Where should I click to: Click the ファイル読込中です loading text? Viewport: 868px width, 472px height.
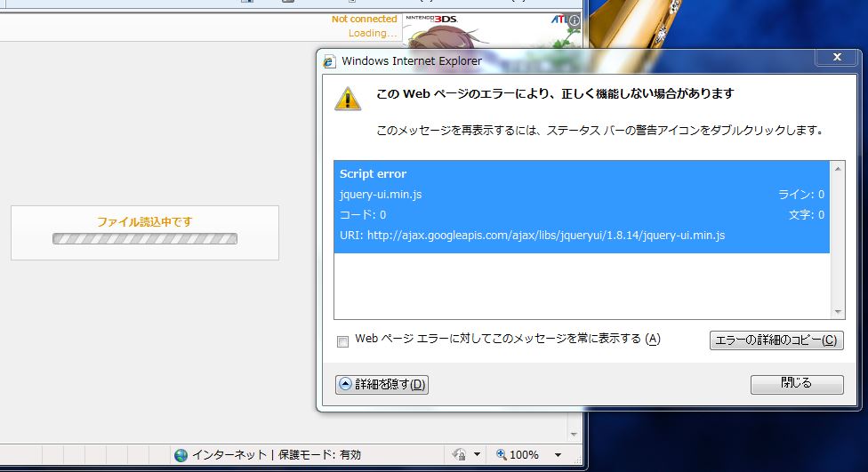[145, 222]
